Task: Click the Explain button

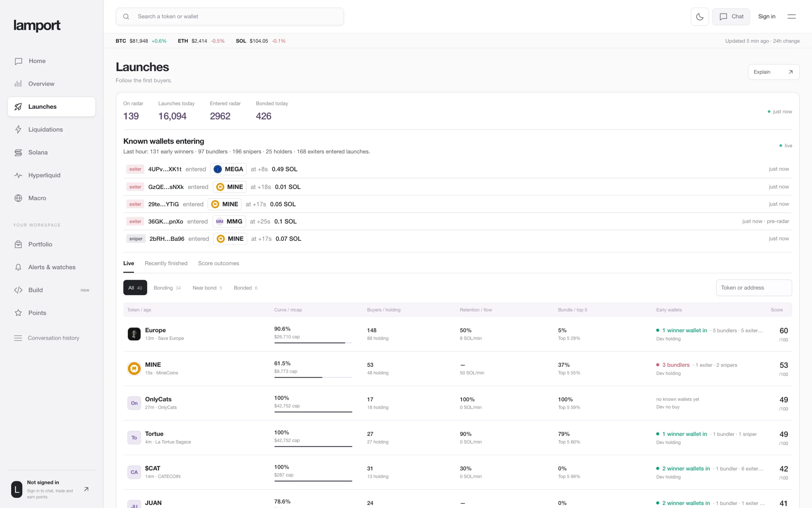Action: [x=774, y=72]
